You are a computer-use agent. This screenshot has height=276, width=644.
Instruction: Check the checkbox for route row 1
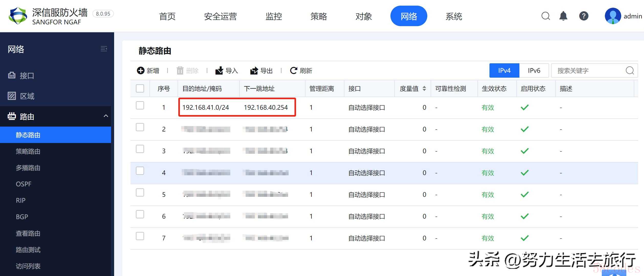[140, 105]
